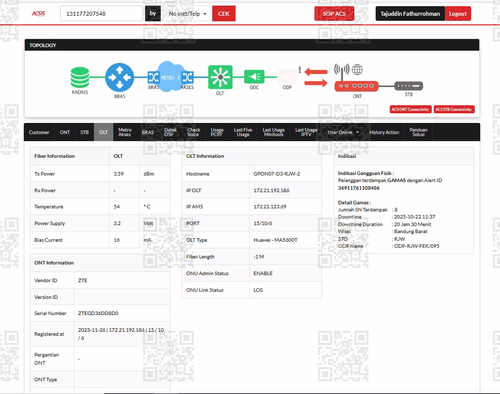This screenshot has height=394, width=500.
Task: Open the History Action tab
Action: (384, 132)
